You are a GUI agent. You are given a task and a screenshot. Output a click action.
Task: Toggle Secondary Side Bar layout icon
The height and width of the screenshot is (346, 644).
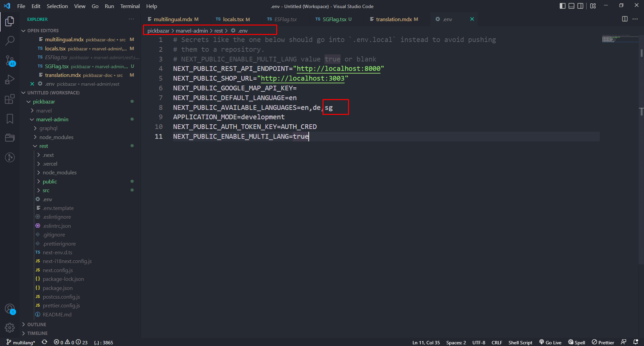580,6
